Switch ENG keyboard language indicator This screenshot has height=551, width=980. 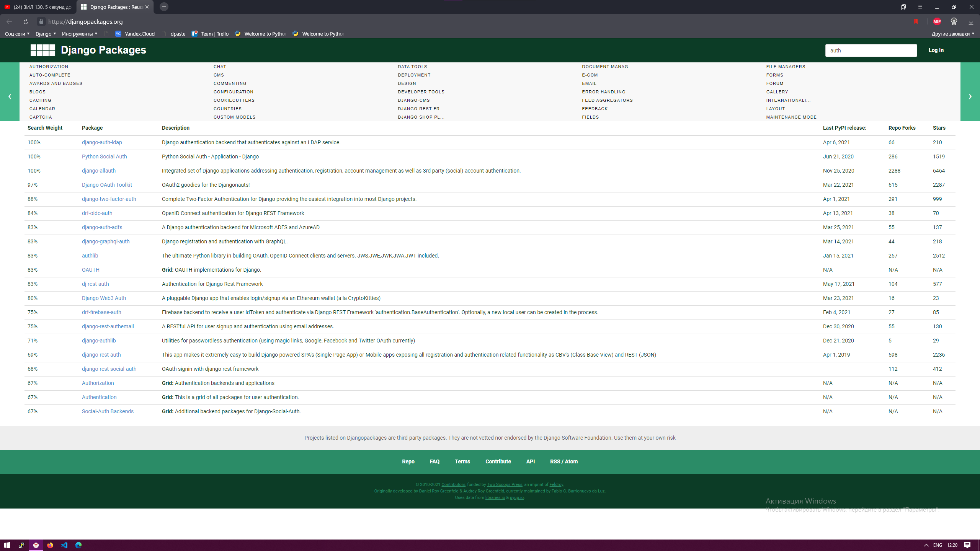(938, 545)
